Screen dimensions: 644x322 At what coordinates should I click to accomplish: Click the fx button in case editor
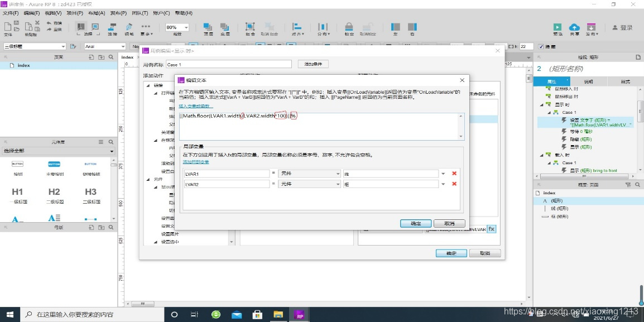pos(491,229)
